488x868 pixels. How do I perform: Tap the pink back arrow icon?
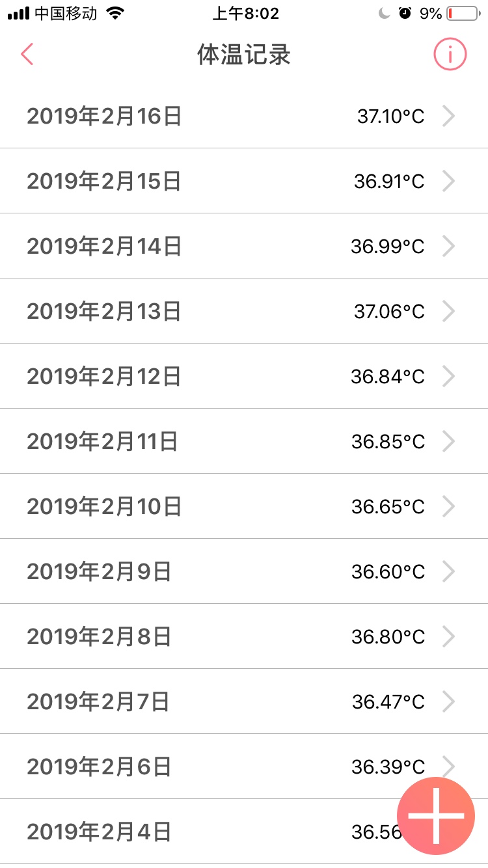27,55
